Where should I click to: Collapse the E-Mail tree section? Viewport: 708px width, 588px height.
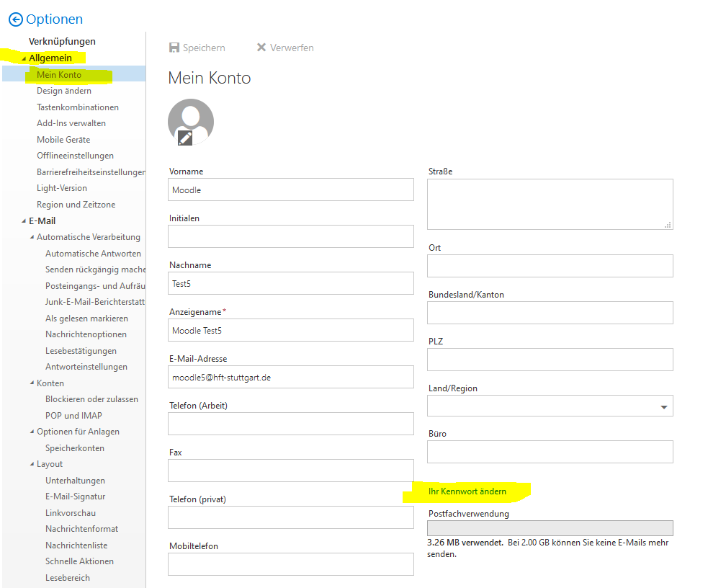pyautogui.click(x=24, y=221)
